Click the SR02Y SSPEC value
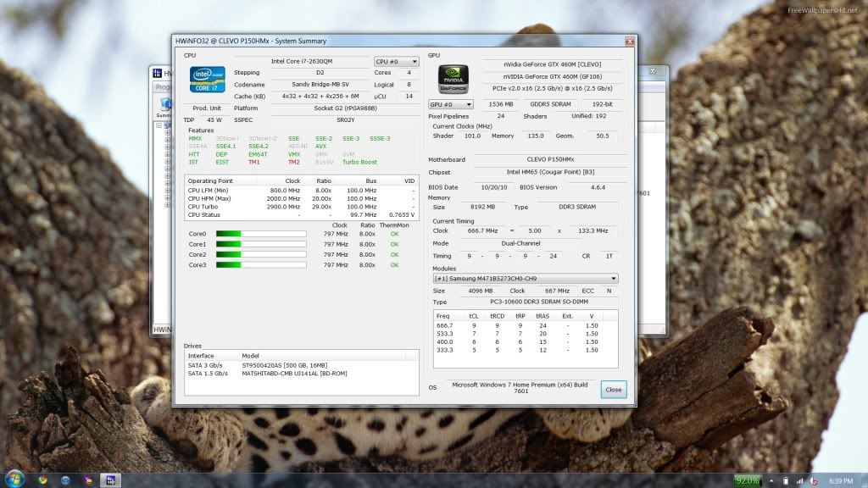This screenshot has height=488, width=868. pyautogui.click(x=345, y=120)
